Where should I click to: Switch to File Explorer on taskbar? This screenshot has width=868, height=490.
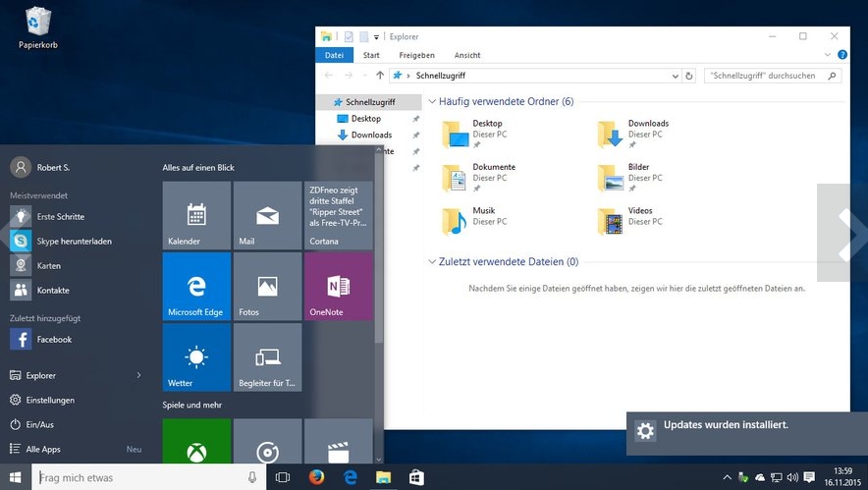(x=383, y=477)
